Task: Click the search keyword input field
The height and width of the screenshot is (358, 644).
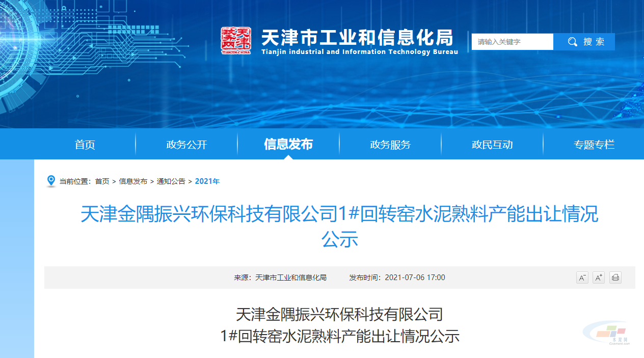Action: point(513,42)
